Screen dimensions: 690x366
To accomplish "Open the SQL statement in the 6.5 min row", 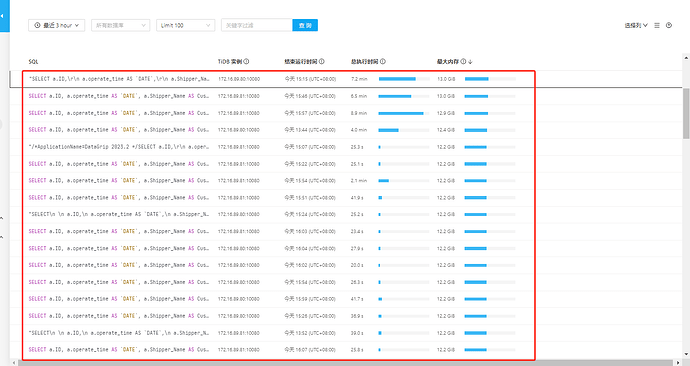I will pos(119,96).
